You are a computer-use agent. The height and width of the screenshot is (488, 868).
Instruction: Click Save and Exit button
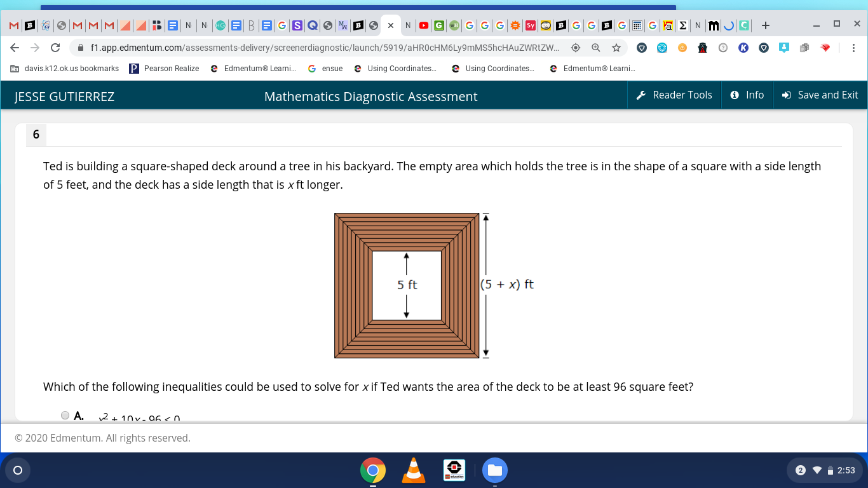820,95
